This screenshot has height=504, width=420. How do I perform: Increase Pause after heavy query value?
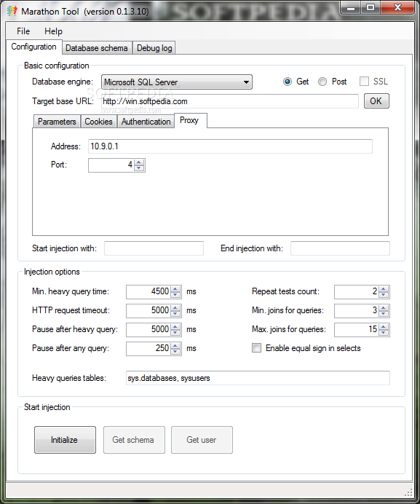point(175,326)
